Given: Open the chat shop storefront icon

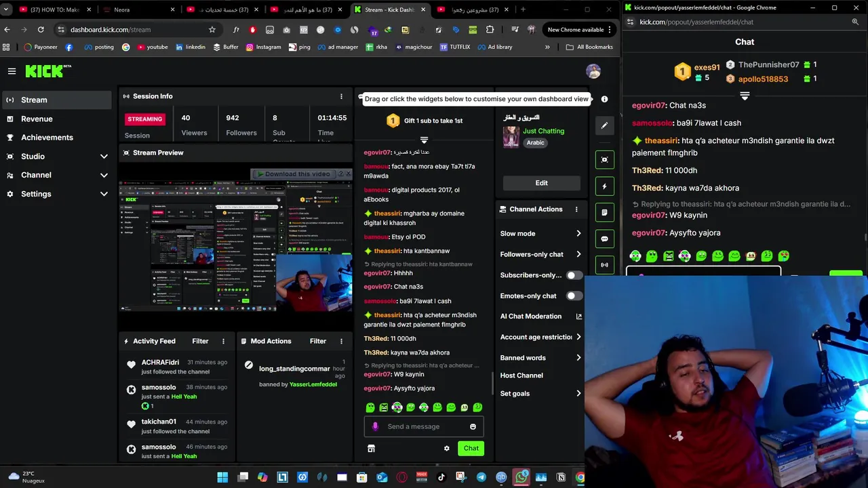Looking at the screenshot, I should click(x=371, y=448).
